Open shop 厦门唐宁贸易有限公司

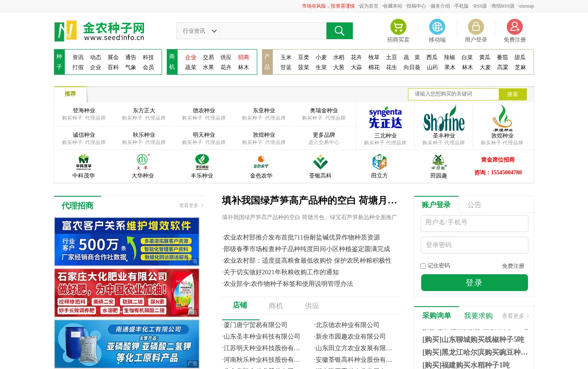255,325
